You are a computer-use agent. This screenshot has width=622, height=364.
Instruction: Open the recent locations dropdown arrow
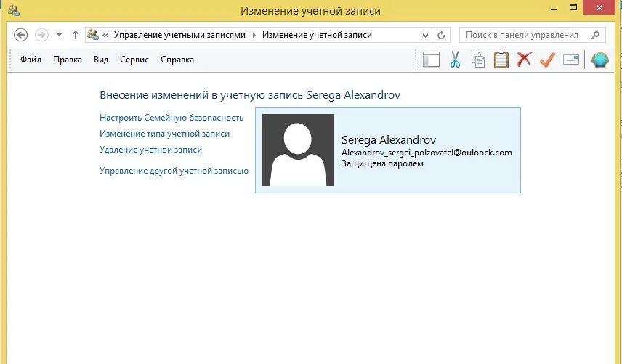click(x=59, y=35)
